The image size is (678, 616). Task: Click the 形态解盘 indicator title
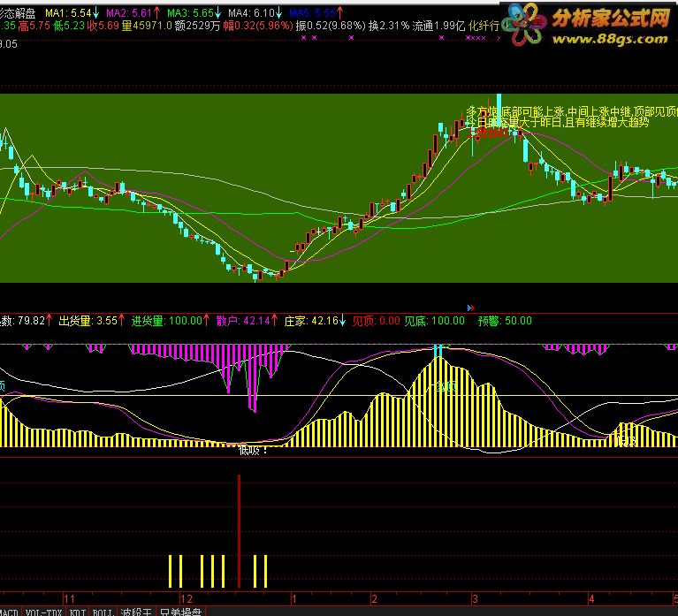tap(18, 13)
